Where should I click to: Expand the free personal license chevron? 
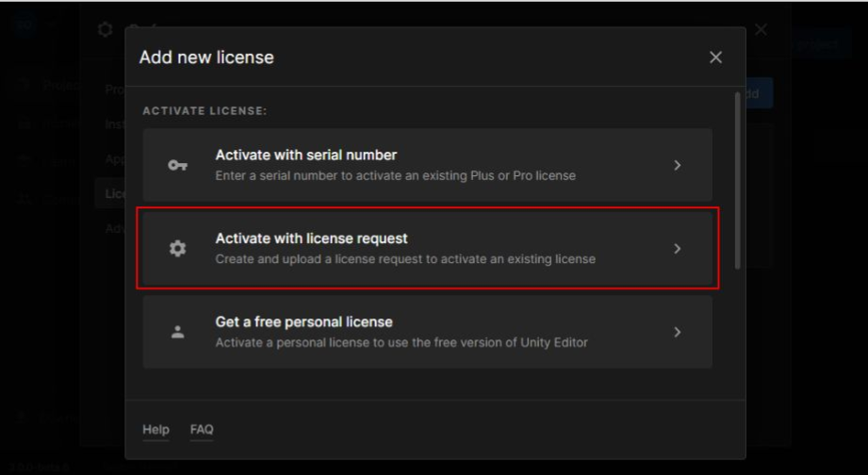click(677, 332)
